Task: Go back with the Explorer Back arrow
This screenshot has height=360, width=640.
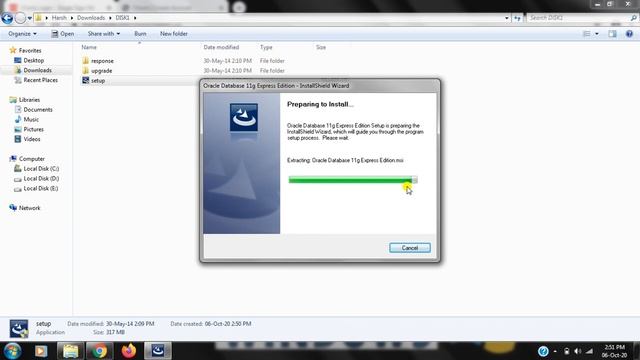Action: pyautogui.click(x=7, y=18)
